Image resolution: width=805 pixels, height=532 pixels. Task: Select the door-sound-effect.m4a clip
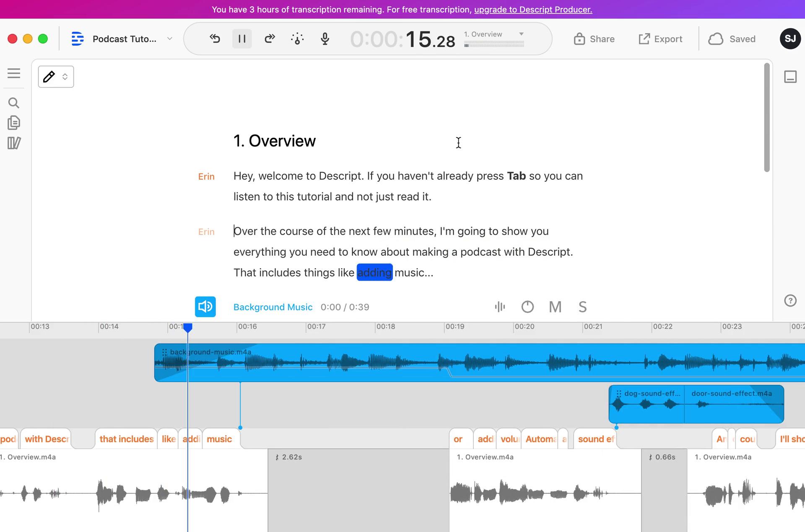coord(734,404)
